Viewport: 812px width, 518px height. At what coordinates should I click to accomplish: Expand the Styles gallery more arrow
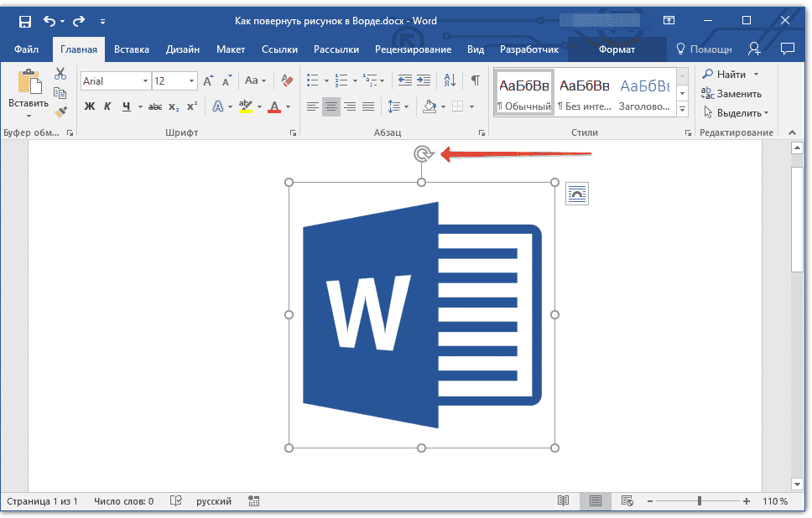click(682, 110)
